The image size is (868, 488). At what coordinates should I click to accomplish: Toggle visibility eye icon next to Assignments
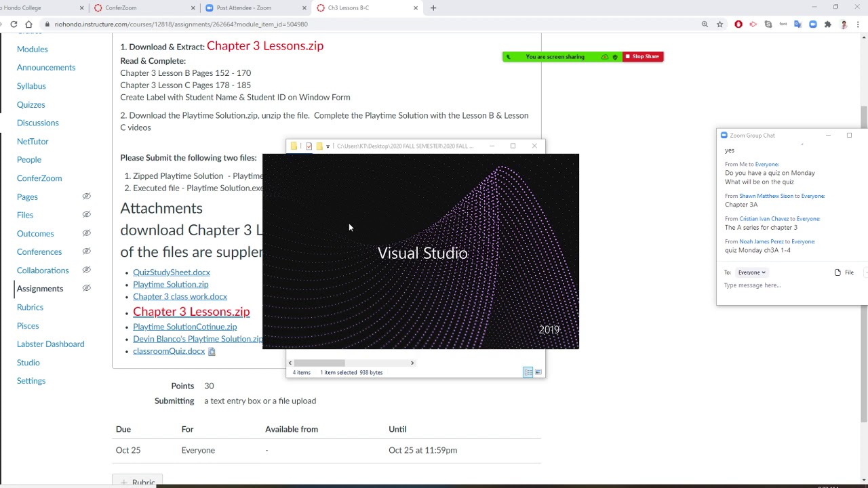point(87,288)
